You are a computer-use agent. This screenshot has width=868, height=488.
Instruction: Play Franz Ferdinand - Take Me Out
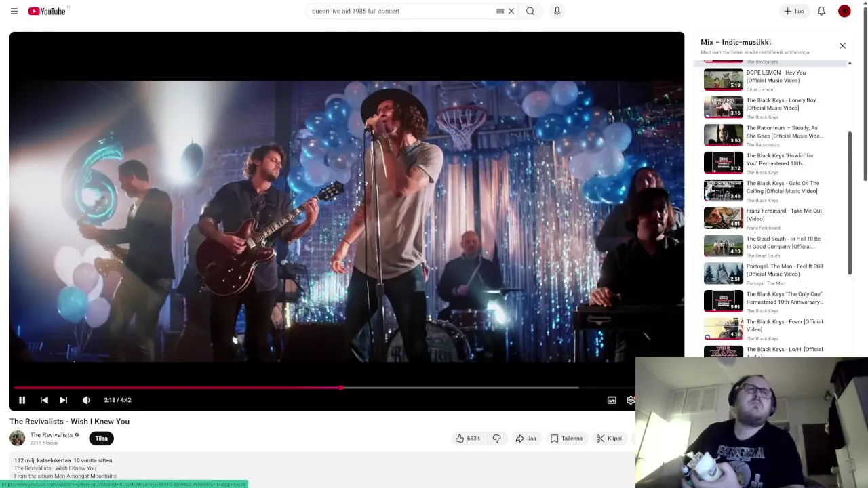coord(784,215)
